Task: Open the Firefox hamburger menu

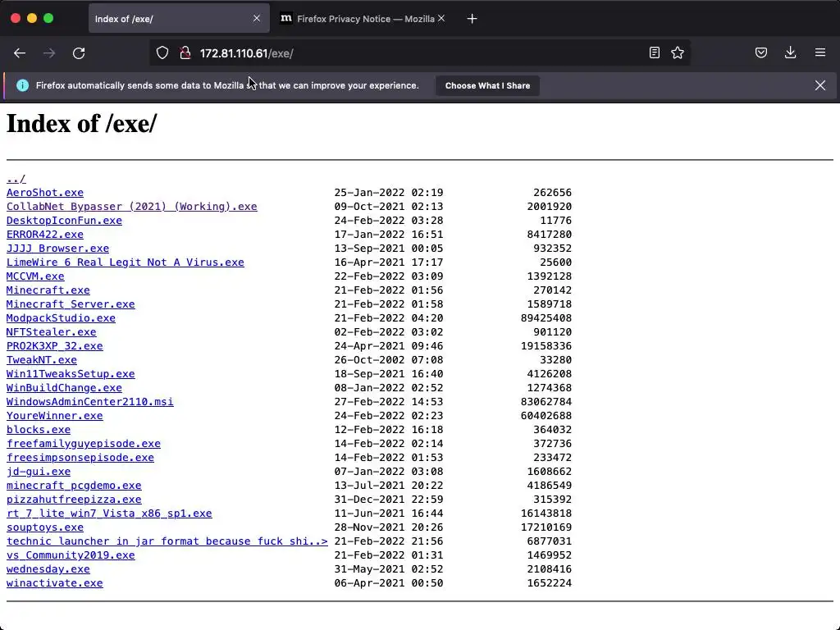Action: pos(820,53)
